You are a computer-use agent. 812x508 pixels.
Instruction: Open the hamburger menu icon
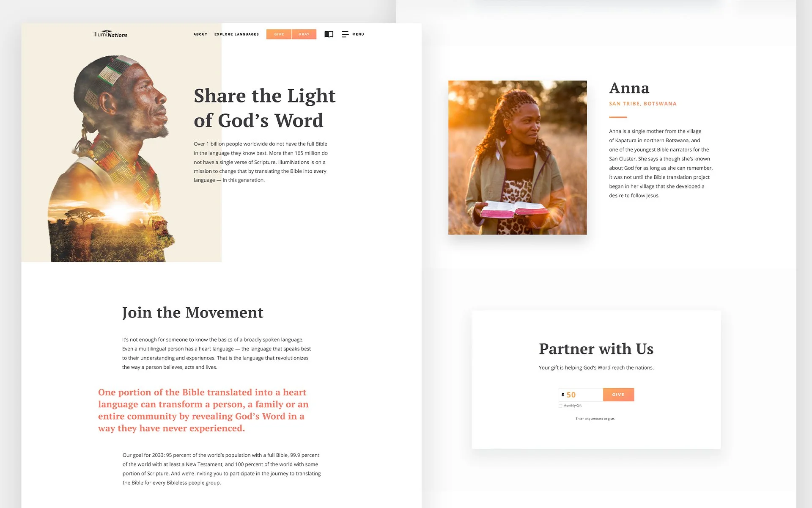pos(345,34)
